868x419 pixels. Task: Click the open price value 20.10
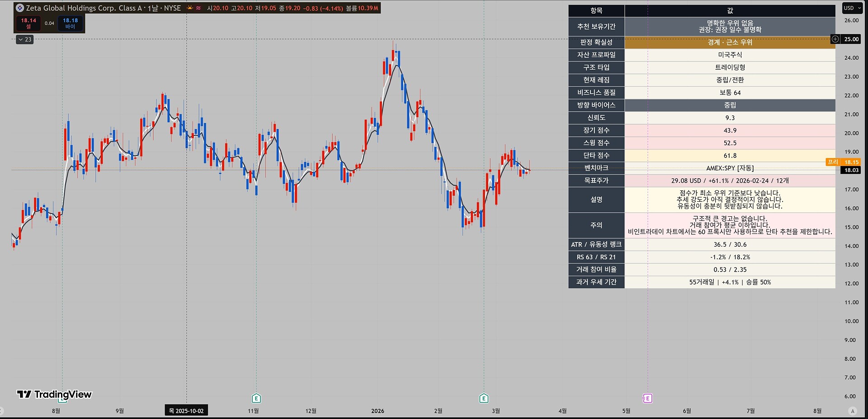click(x=221, y=8)
